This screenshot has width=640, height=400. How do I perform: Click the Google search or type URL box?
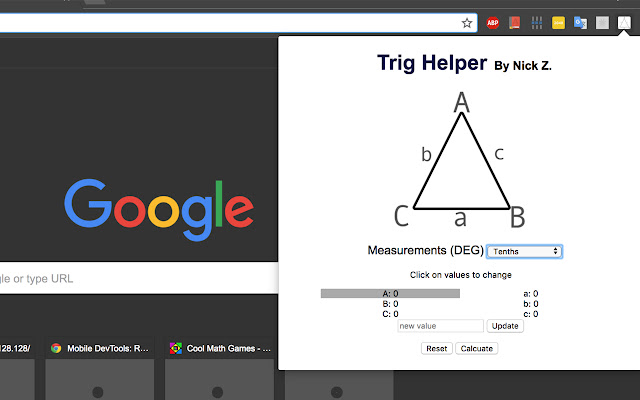tap(139, 278)
